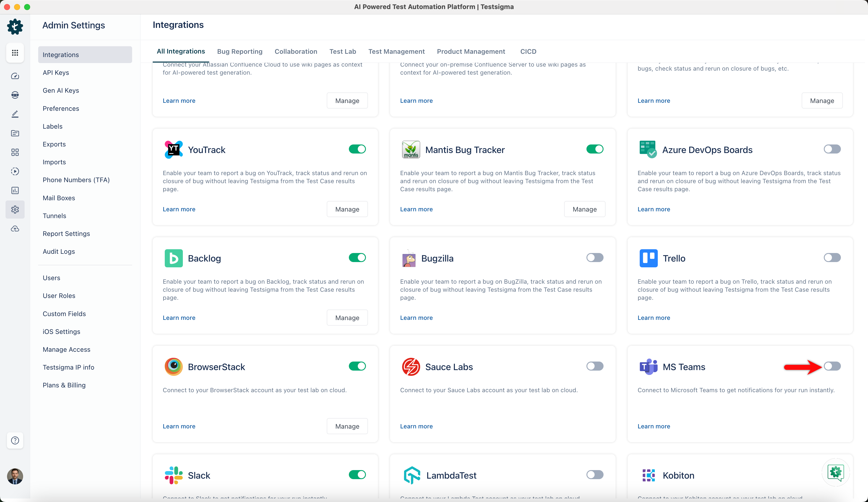Switch off the Slack toggle
This screenshot has width=868, height=502.
357,474
